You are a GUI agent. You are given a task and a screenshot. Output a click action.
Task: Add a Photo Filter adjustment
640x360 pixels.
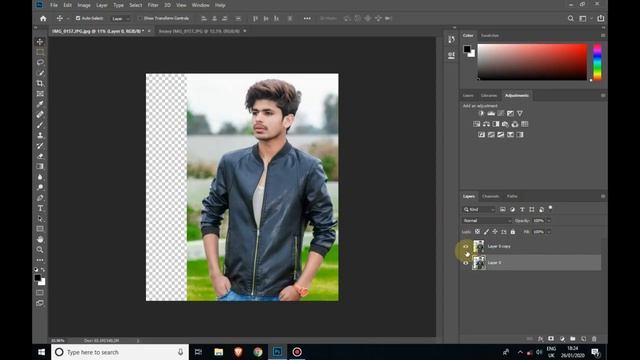(505, 124)
